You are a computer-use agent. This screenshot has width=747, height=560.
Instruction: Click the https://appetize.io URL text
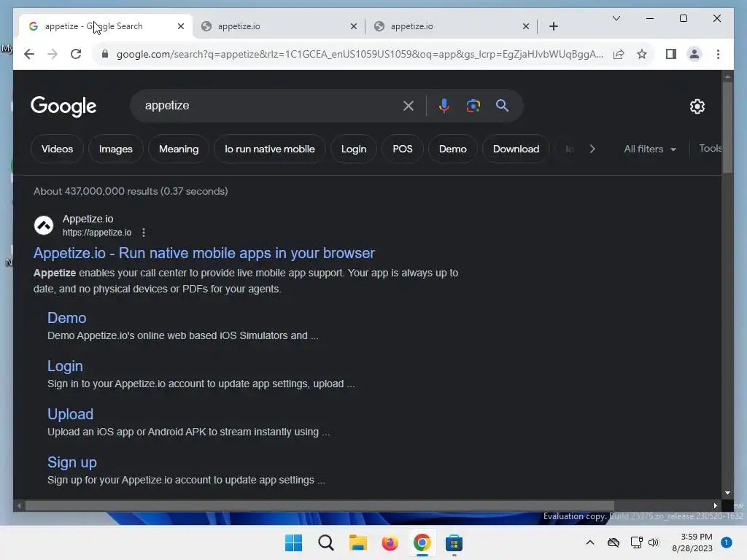point(97,233)
